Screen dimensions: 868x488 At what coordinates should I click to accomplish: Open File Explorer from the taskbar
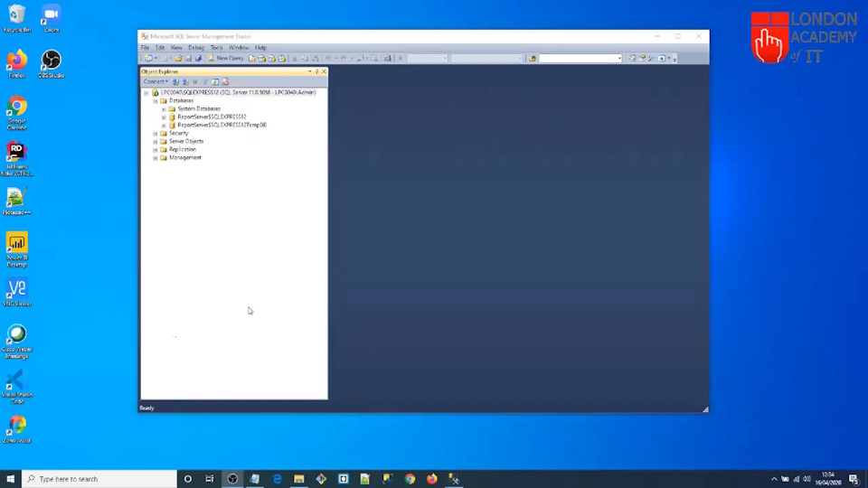coord(299,479)
